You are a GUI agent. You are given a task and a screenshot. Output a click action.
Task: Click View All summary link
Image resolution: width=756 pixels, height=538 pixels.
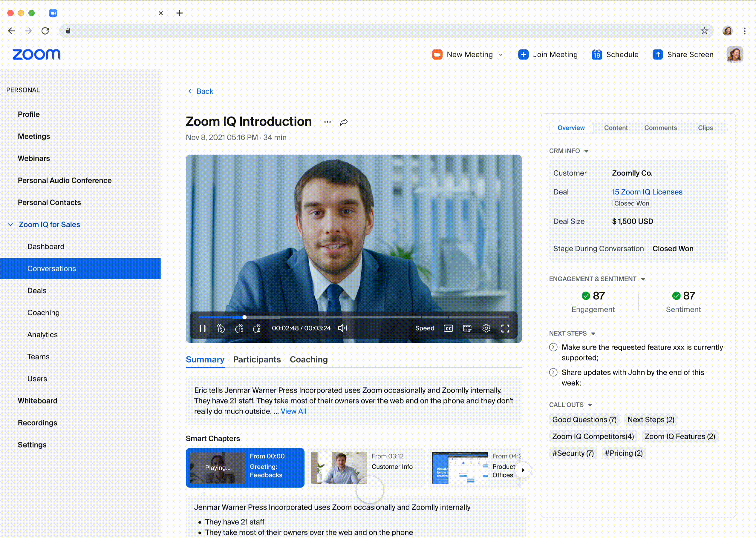click(293, 411)
